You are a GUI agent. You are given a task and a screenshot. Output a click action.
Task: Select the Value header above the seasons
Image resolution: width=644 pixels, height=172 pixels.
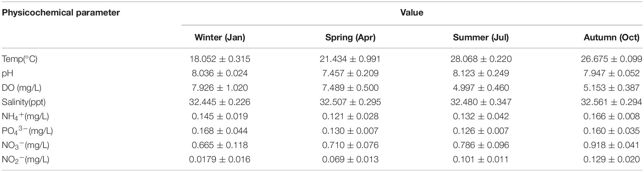[412, 13]
